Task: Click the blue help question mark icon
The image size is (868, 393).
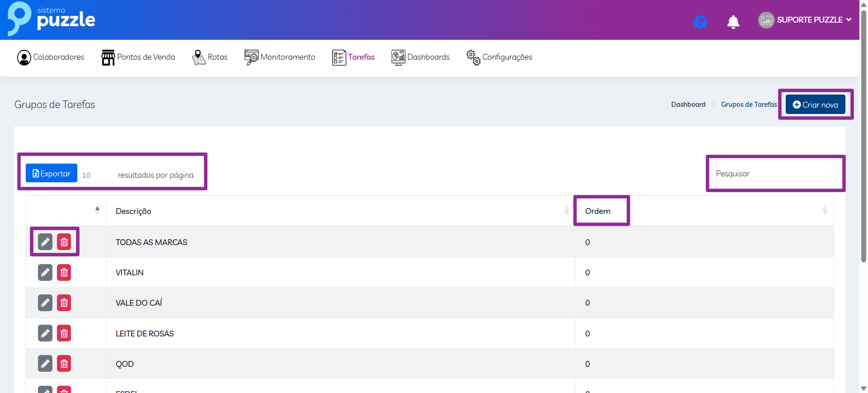Action: [x=700, y=22]
